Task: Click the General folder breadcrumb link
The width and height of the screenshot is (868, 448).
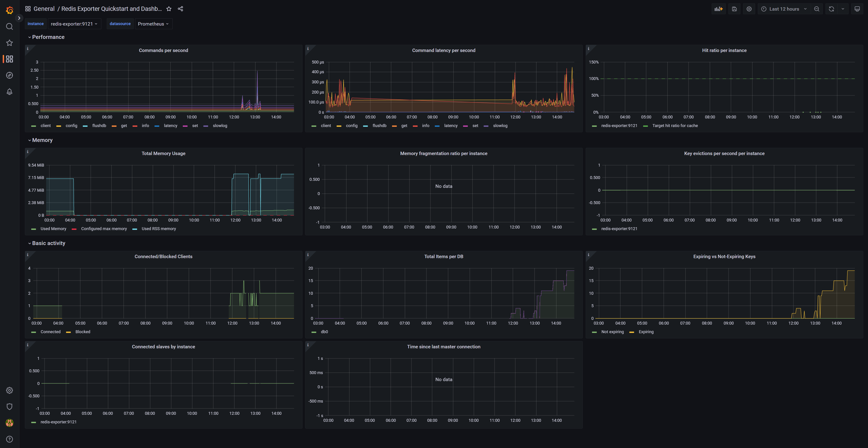Action: click(44, 9)
